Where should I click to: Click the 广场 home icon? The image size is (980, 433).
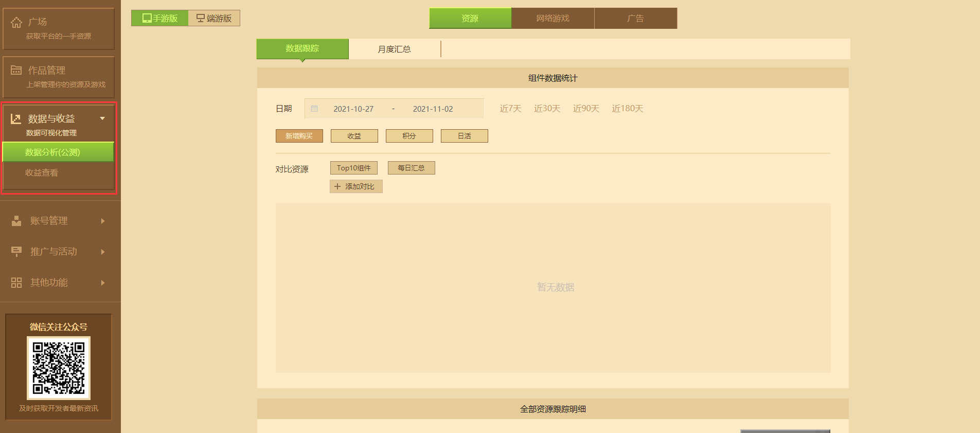point(16,22)
